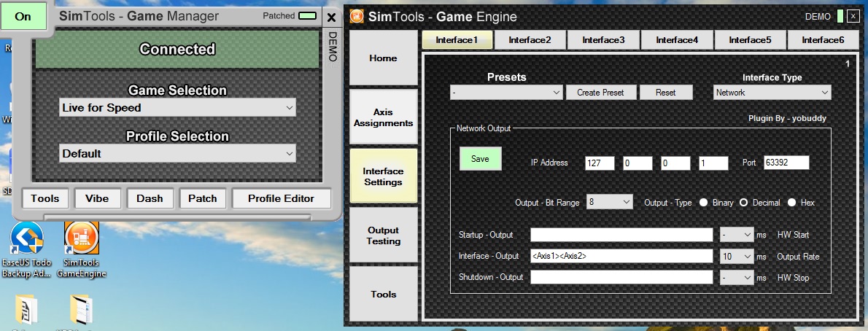Click IP Address third octet field

[675, 163]
